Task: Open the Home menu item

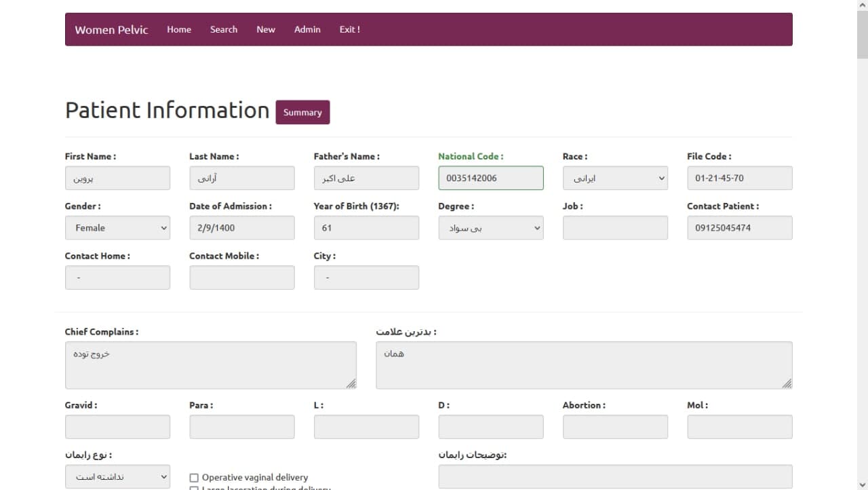Action: click(179, 30)
